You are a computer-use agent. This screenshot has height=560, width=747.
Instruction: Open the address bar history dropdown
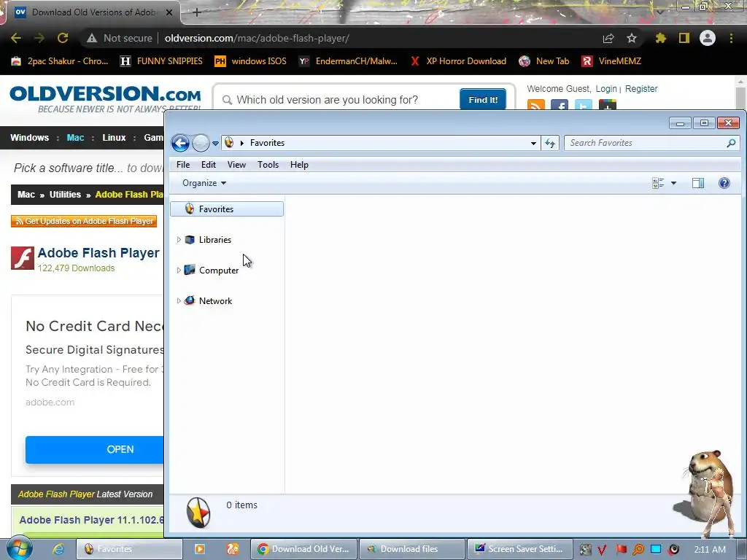[533, 144]
